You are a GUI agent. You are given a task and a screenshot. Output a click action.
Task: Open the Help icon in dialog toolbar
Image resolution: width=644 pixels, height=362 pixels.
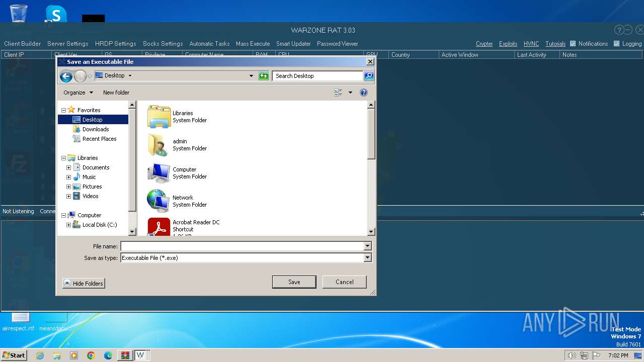(364, 93)
